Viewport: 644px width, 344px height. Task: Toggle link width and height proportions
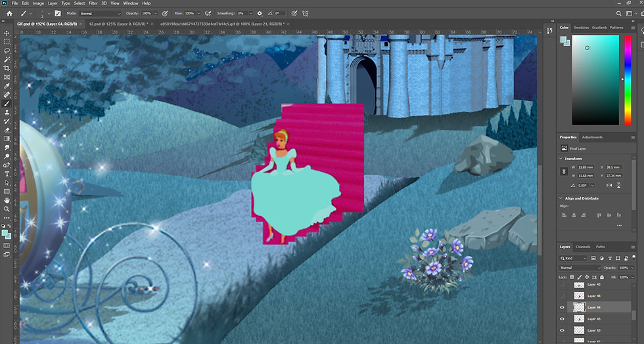(564, 171)
